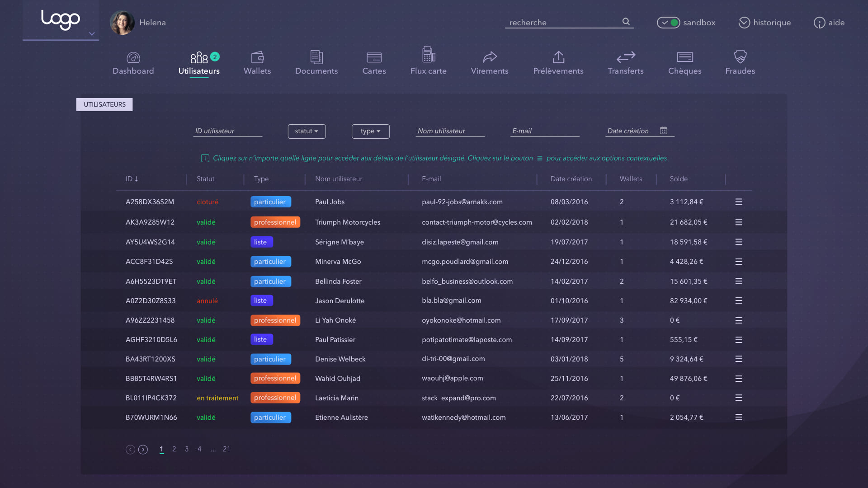This screenshot has width=868, height=488.
Task: Click the Nom utilisateur filter field
Action: [x=450, y=131]
